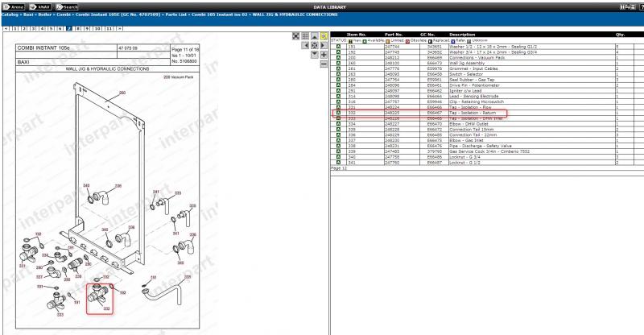Pan diagram left with arrow icon
This screenshot has height=335, width=644.
[305, 45]
